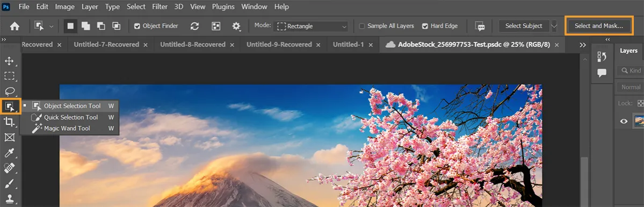Image resolution: width=644 pixels, height=207 pixels.
Task: Show more document tabs chevron
Action: (582, 45)
